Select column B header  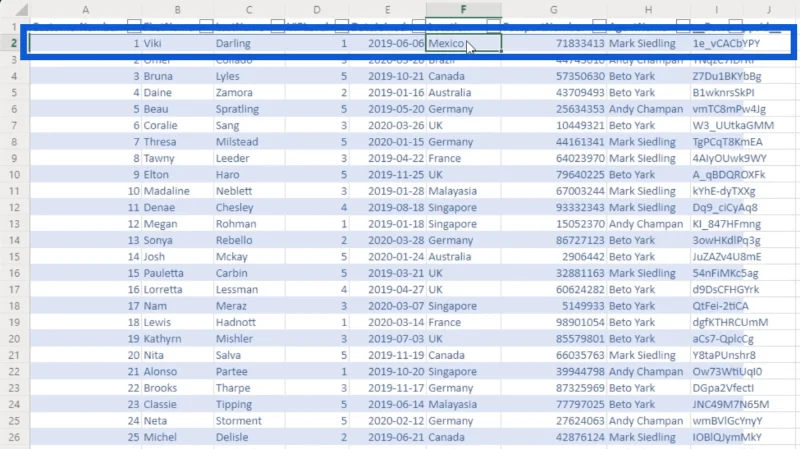[178, 10]
